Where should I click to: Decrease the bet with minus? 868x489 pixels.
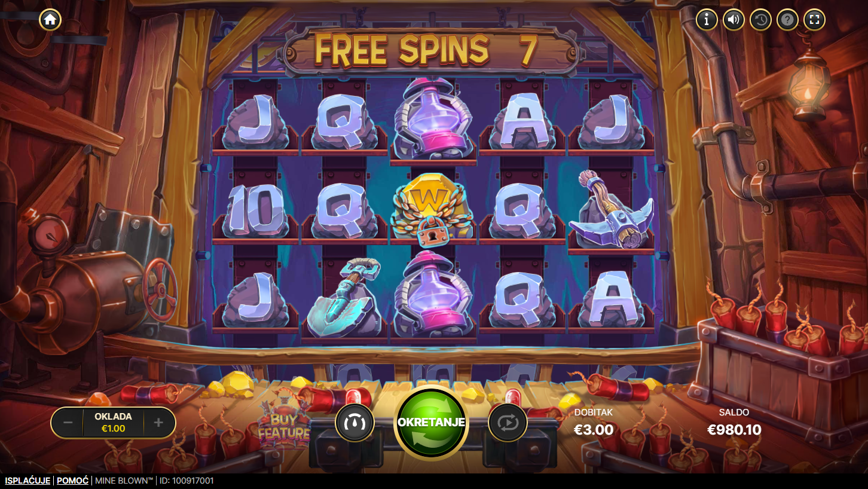pyautogui.click(x=68, y=423)
